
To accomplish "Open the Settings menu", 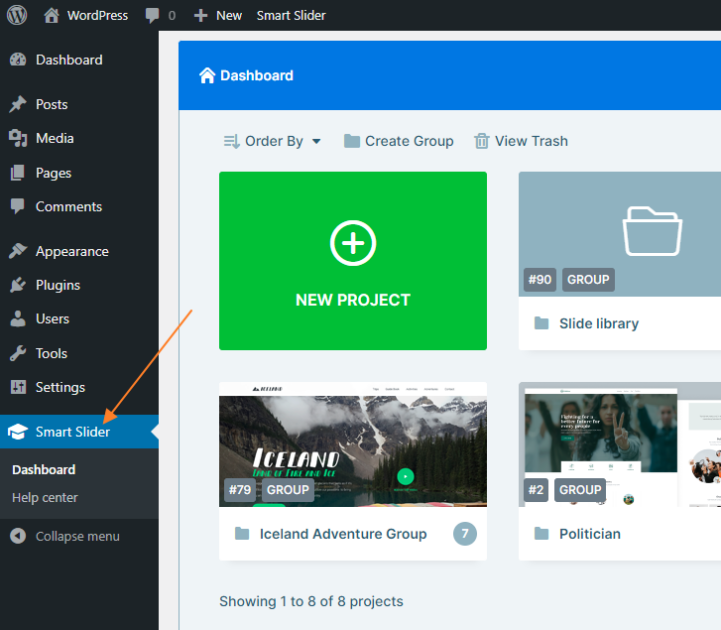I will click(x=79, y=387).
